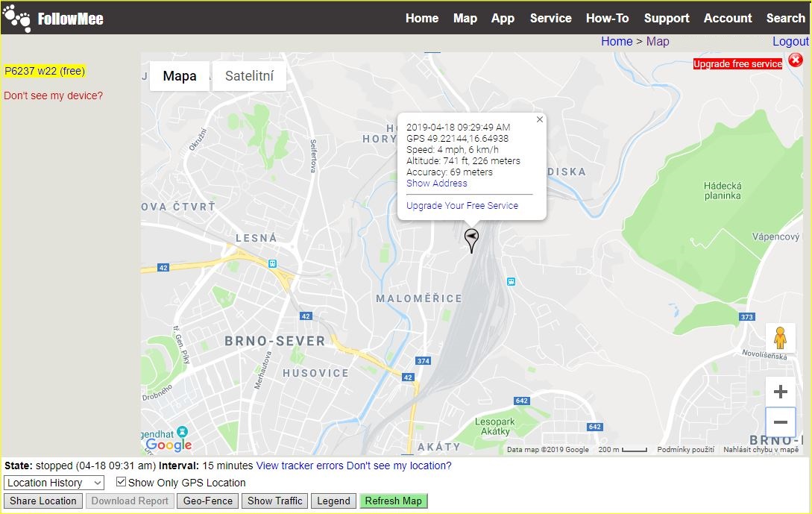
Task: Click the teal place marker above the Google logo
Action: click(182, 432)
